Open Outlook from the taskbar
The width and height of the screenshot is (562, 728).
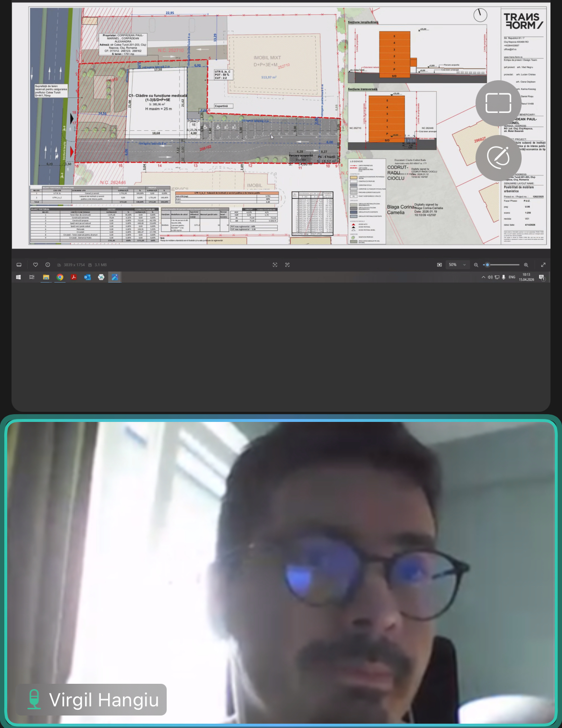(x=87, y=277)
